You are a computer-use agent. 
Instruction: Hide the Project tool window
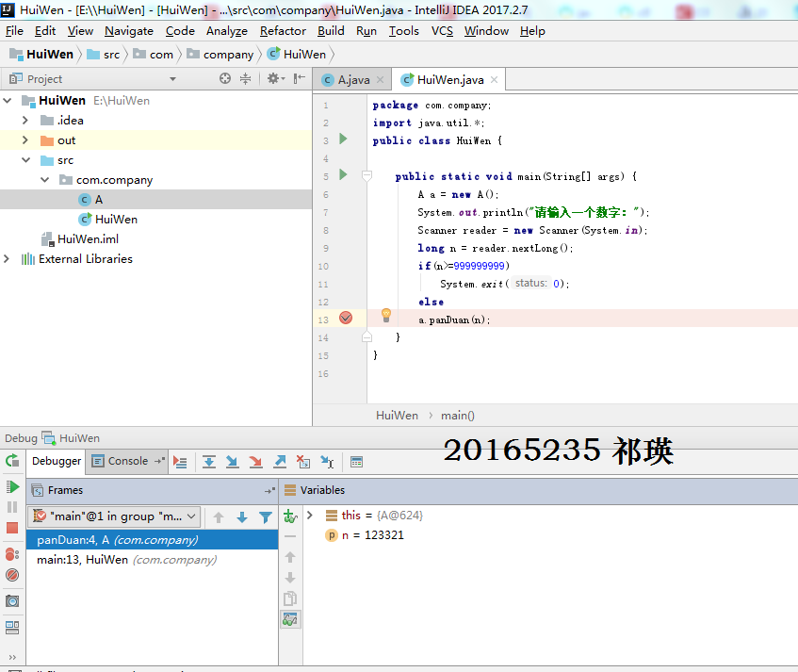(300, 78)
